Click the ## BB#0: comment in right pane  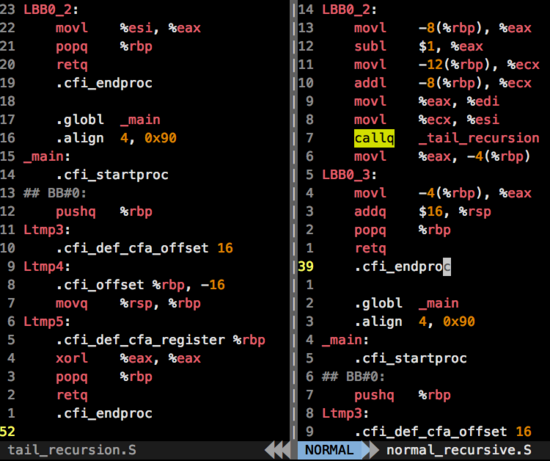(x=353, y=376)
